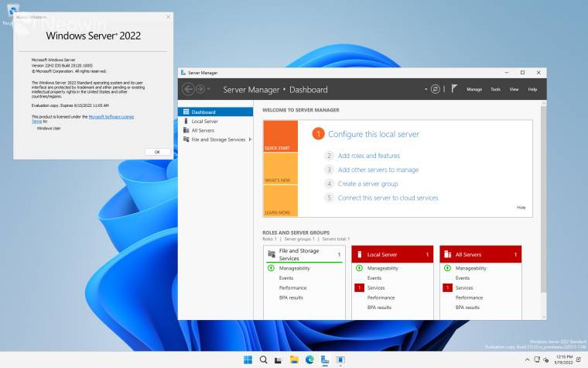Open the File and Storage Services tile header

click(304, 255)
